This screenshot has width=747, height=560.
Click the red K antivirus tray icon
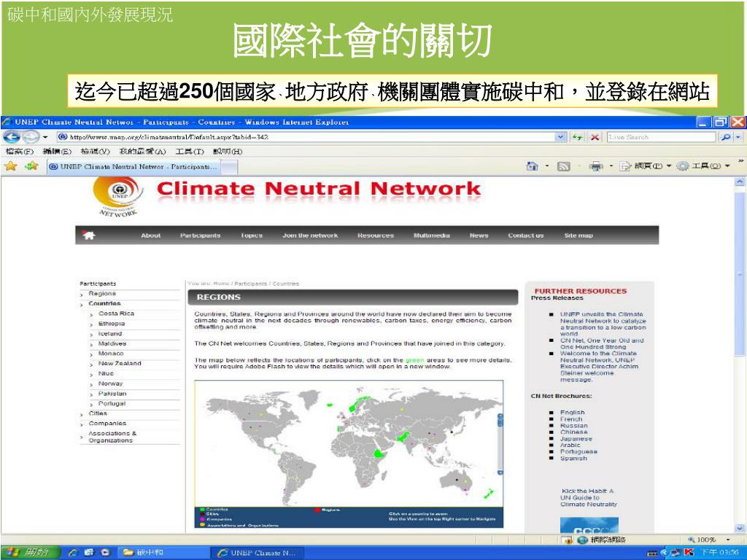689,553
